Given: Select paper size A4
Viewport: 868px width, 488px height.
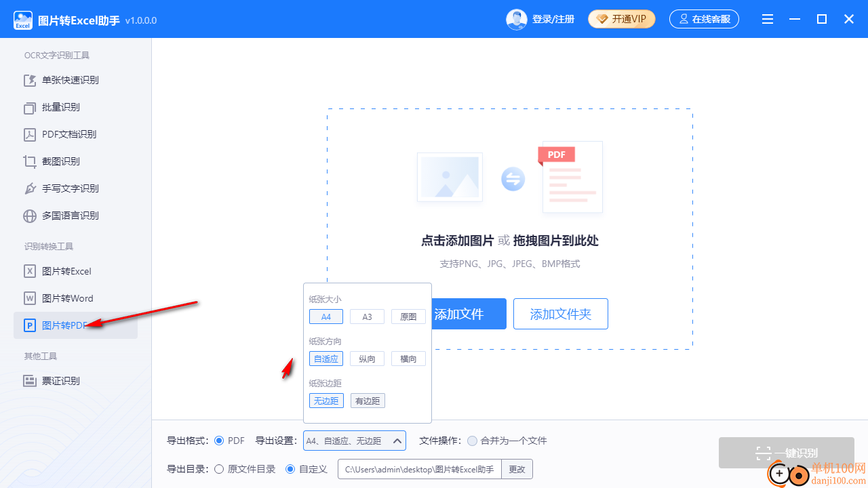Looking at the screenshot, I should [x=326, y=317].
